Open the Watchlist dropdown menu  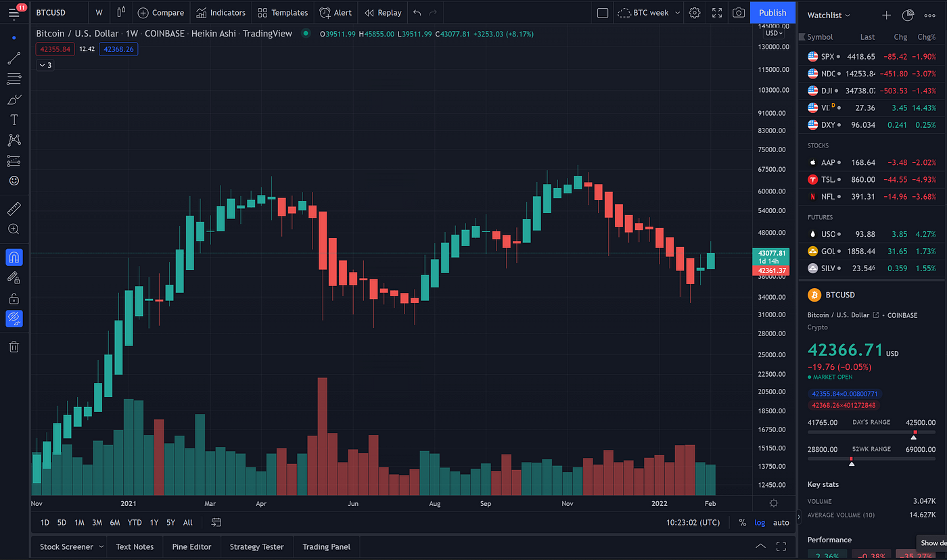click(x=829, y=14)
